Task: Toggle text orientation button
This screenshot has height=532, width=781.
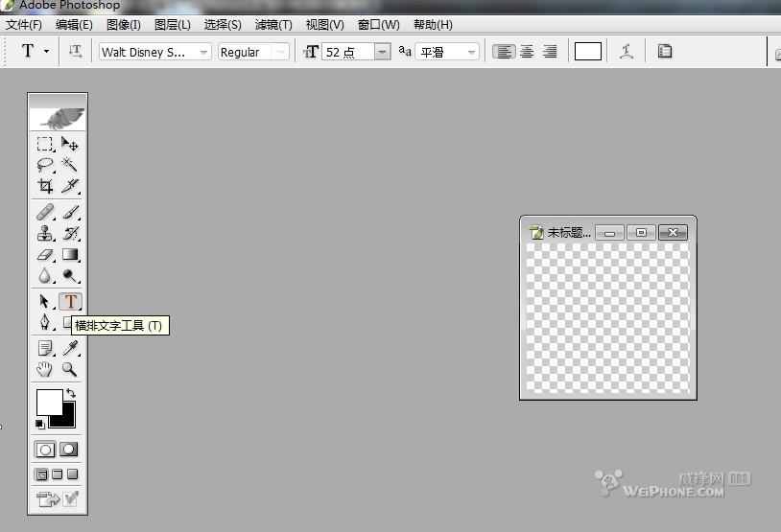Action: click(x=76, y=52)
